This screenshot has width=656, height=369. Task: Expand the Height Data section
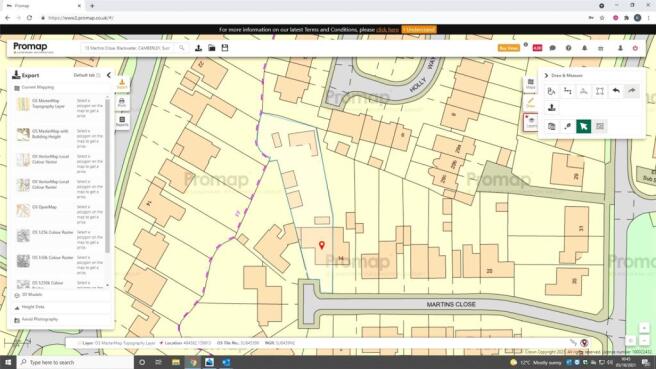[x=60, y=307]
